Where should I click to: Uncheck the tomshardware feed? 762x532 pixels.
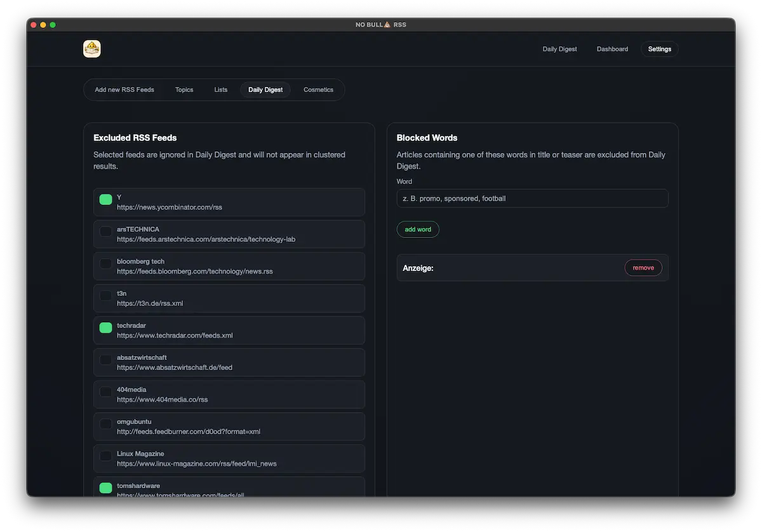[x=105, y=488]
